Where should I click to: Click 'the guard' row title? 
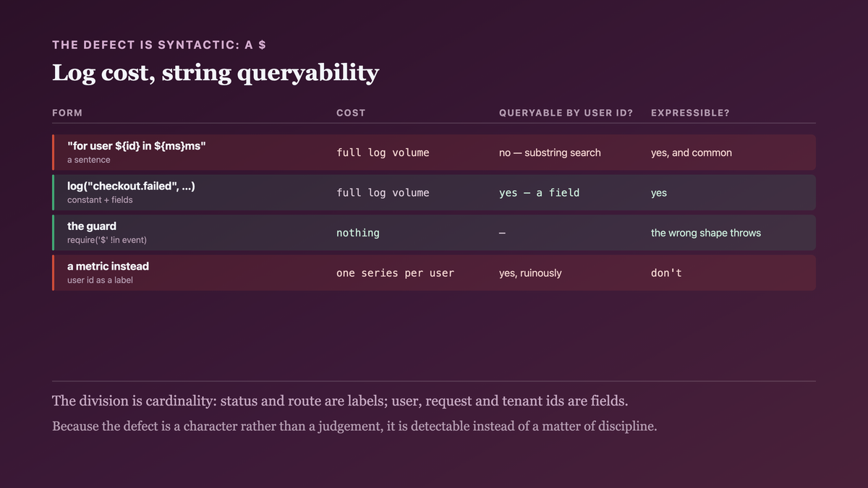(x=92, y=226)
